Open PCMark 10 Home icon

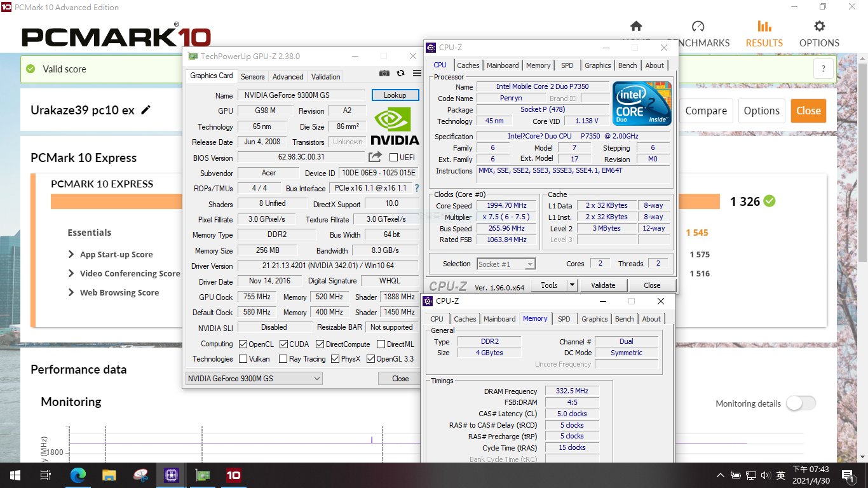click(x=636, y=26)
